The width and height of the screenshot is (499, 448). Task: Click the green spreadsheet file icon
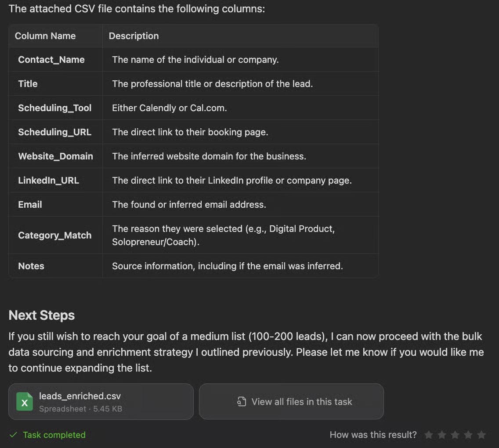tap(25, 401)
